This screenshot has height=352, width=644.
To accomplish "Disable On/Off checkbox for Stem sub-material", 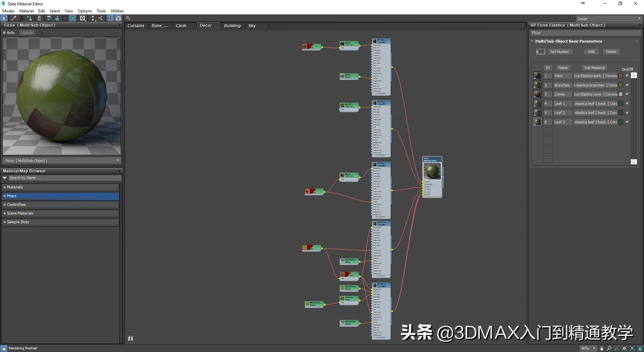I will click(x=627, y=75).
